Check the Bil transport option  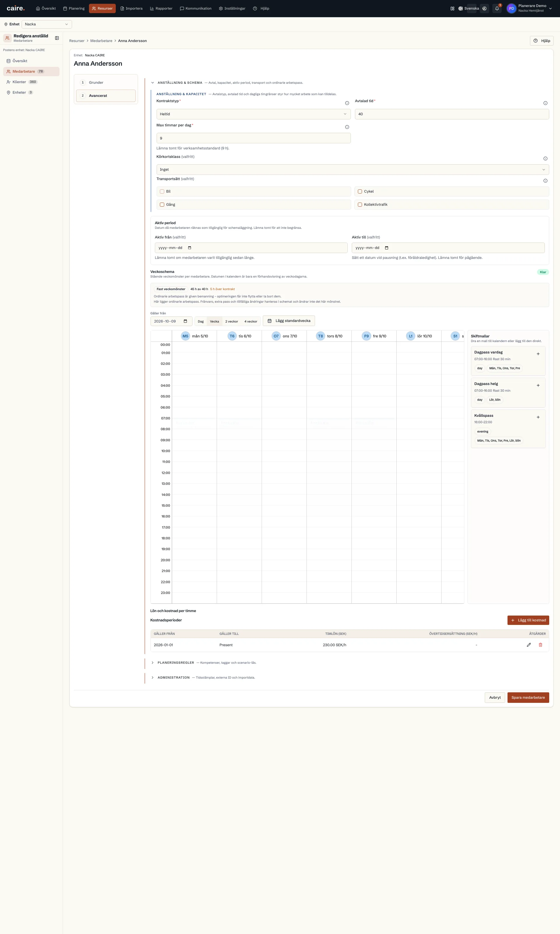point(162,191)
